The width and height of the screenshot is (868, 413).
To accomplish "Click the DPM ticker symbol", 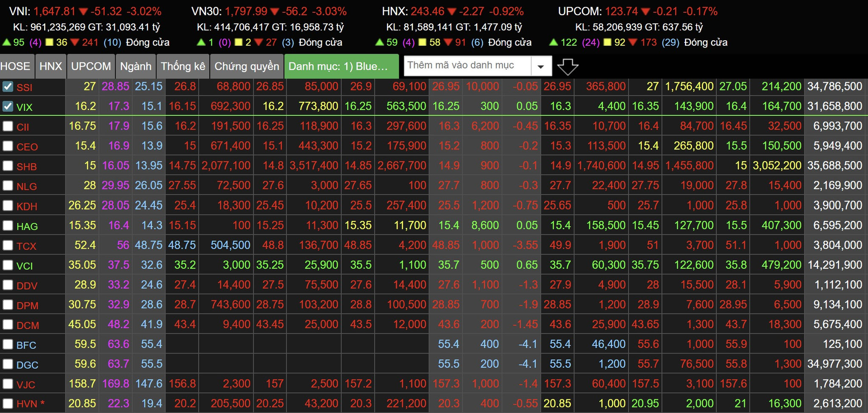I will coord(28,306).
